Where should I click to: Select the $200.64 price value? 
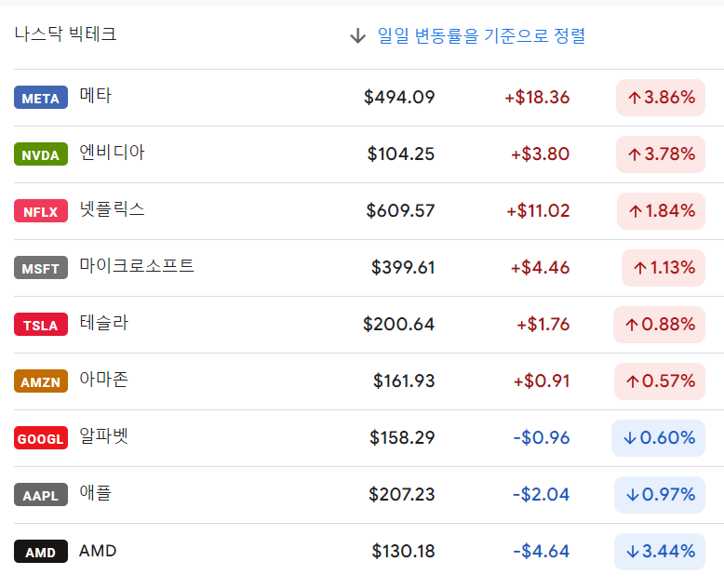[398, 325]
